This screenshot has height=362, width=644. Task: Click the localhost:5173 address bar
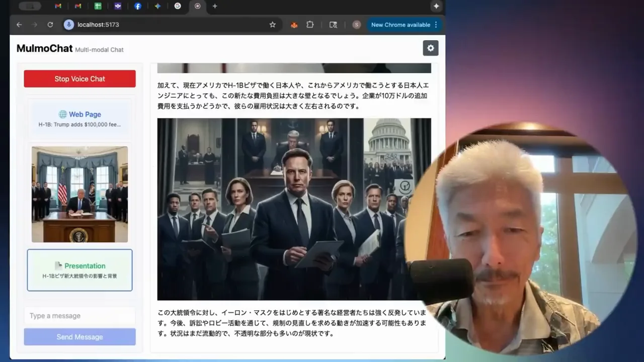click(171, 25)
